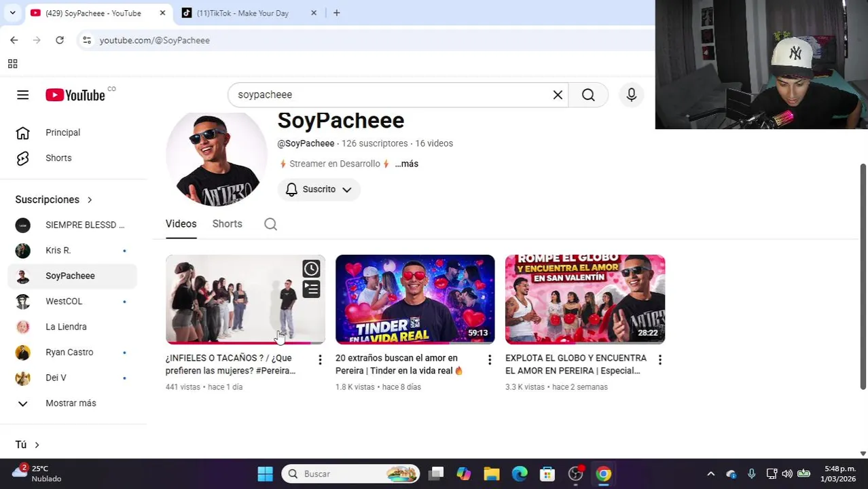
Task: Open WestCOL subscription channel
Action: tap(73, 302)
